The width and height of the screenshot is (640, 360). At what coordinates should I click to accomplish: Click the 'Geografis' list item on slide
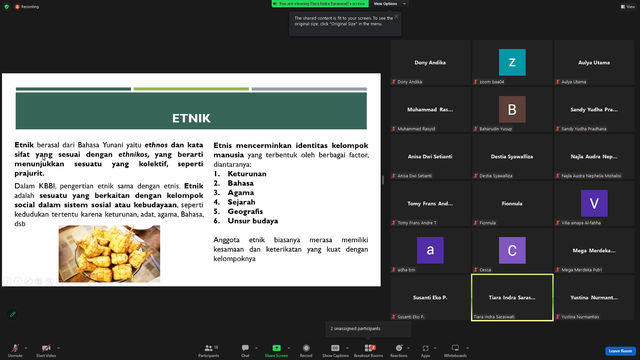[245, 211]
